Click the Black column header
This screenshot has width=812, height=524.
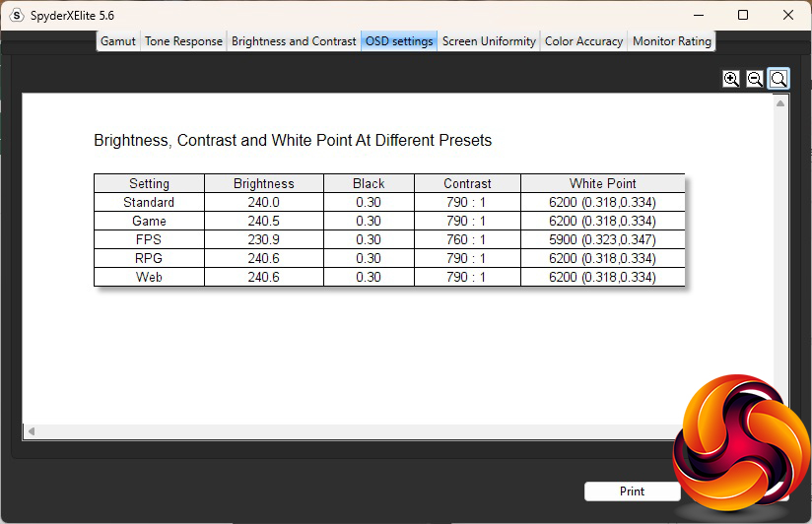click(x=369, y=184)
